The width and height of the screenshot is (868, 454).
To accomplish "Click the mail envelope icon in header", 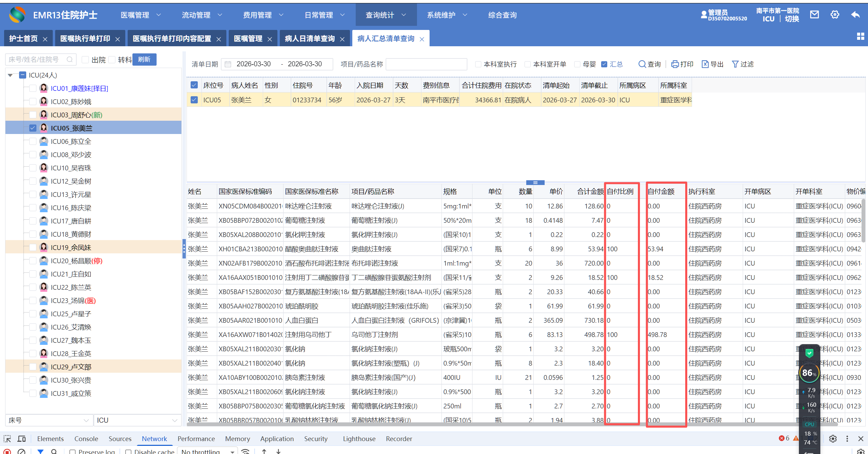I will pos(814,15).
